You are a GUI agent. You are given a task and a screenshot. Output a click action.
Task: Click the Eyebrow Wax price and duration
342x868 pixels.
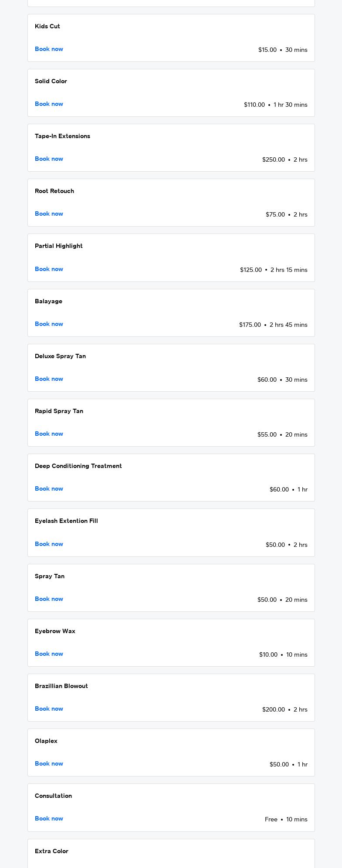pos(283,654)
